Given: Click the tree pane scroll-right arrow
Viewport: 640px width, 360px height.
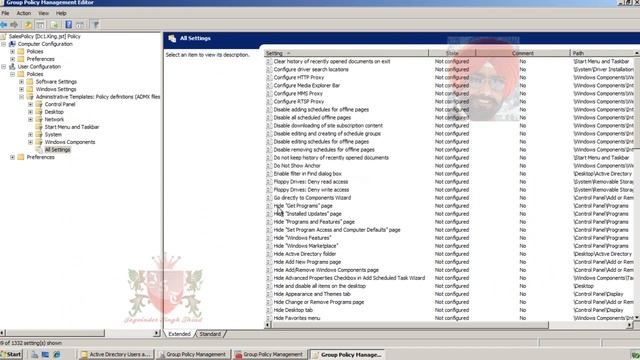Looking at the screenshot, I should (157, 333).
